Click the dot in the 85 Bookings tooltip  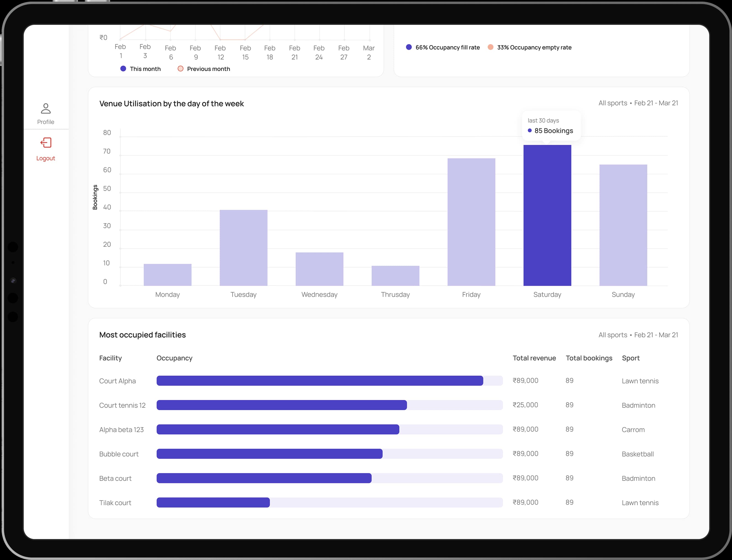coord(530,131)
